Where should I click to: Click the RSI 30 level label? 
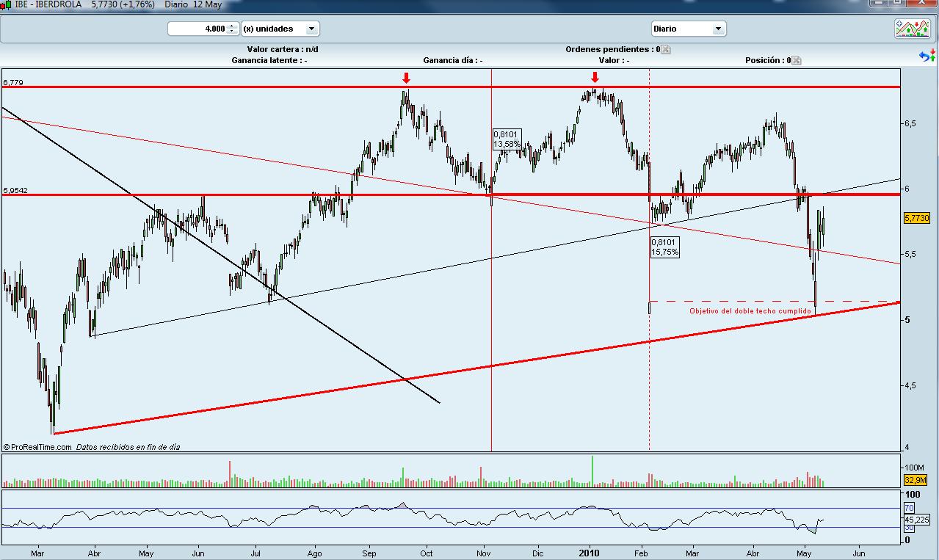pos(908,528)
